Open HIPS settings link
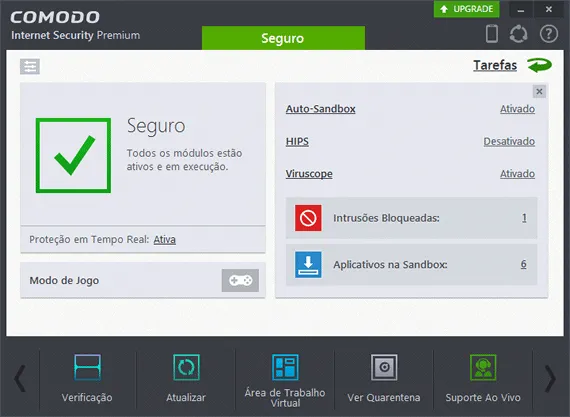Image resolution: width=570 pixels, height=417 pixels. [x=297, y=141]
